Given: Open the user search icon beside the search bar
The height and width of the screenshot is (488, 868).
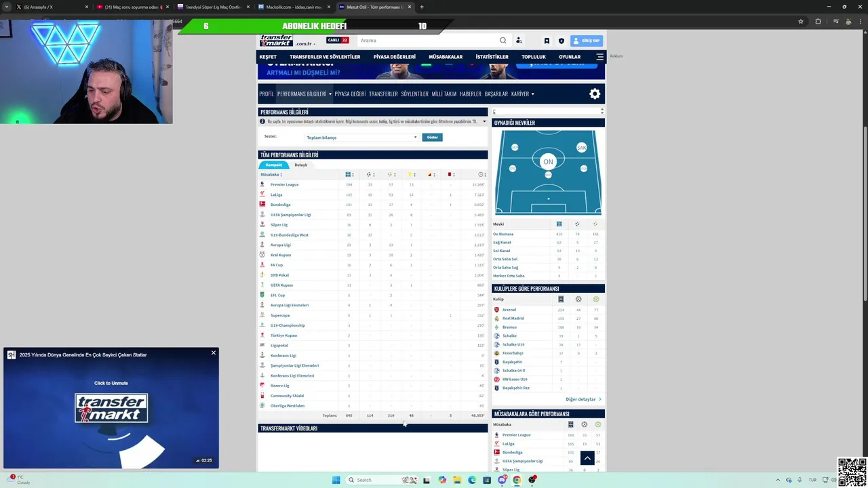Looking at the screenshot, I should (519, 41).
